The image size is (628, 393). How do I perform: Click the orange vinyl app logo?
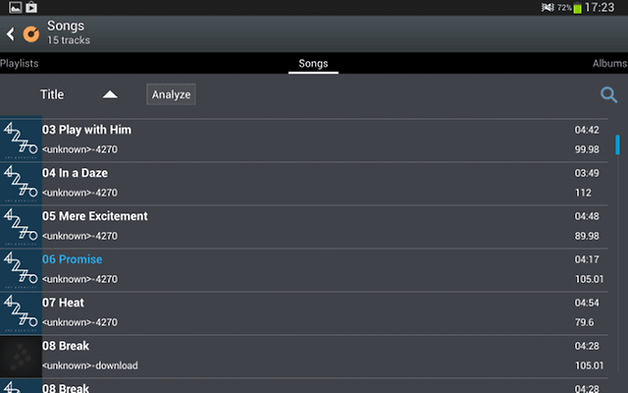[x=31, y=34]
